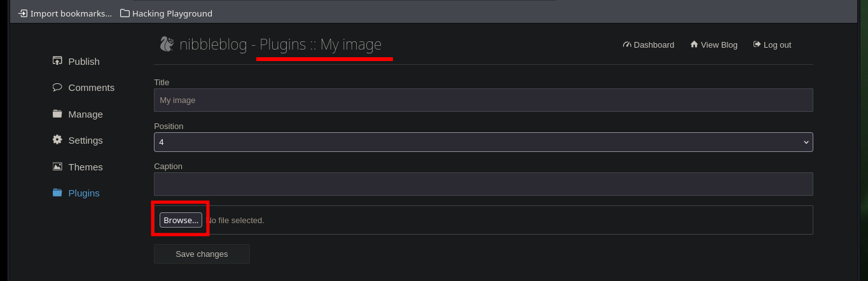The image size is (868, 281).
Task: Click the Save changes button
Action: (202, 254)
